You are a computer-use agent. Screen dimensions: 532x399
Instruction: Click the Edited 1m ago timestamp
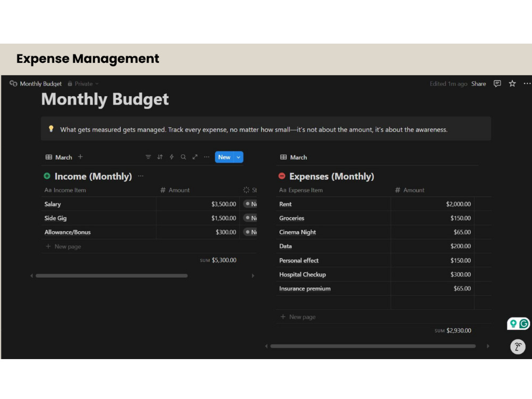[x=448, y=84]
